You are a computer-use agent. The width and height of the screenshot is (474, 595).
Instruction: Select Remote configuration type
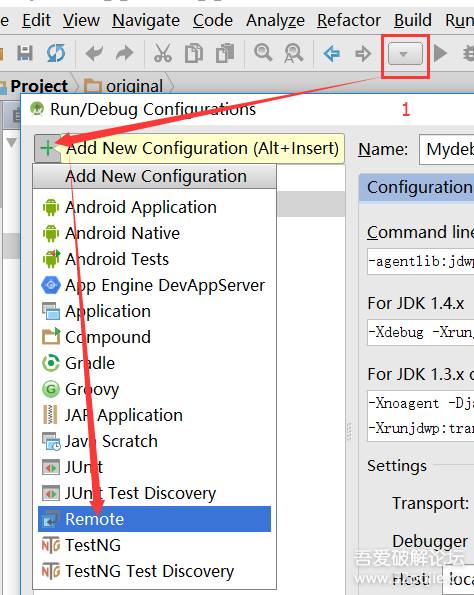154,519
